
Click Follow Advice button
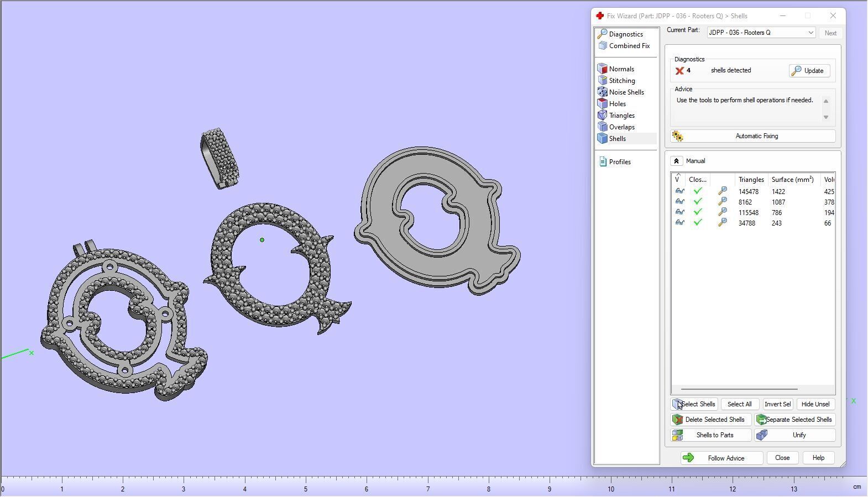click(x=721, y=458)
